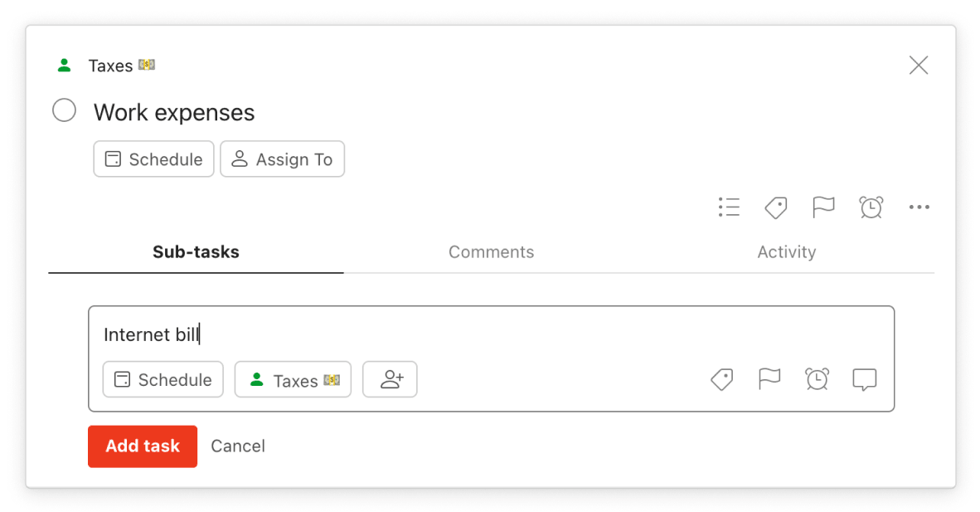980x512 pixels.
Task: Open Schedule picker for Work expenses
Action: coord(153,158)
